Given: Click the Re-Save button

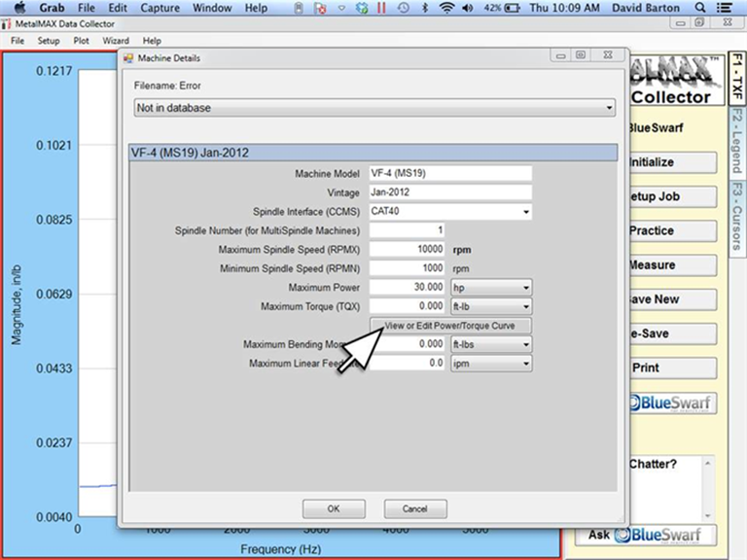Looking at the screenshot, I should pyautogui.click(x=673, y=333).
